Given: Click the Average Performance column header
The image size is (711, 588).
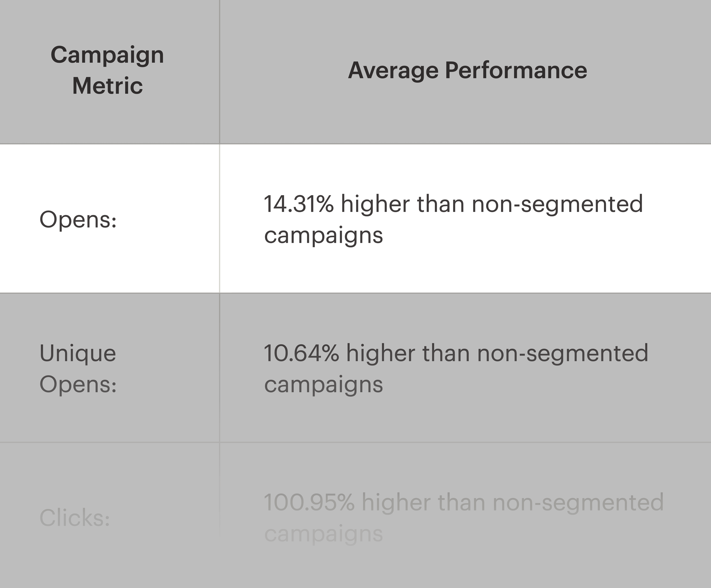Looking at the screenshot, I should (468, 71).
